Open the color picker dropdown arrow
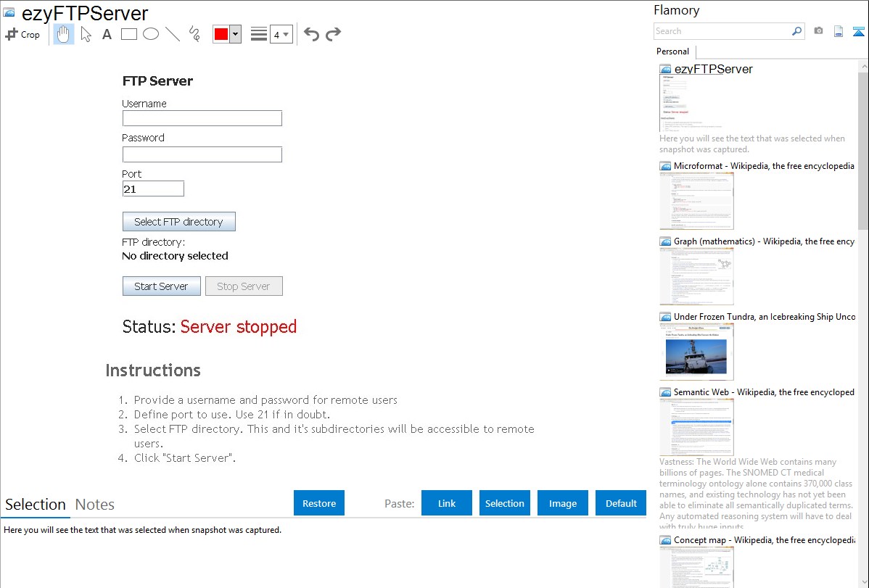 (x=235, y=34)
